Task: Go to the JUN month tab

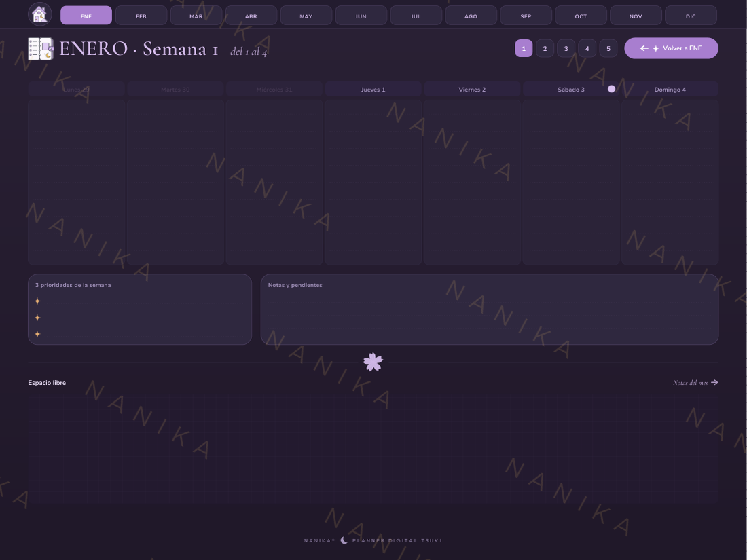Action: [x=361, y=16]
